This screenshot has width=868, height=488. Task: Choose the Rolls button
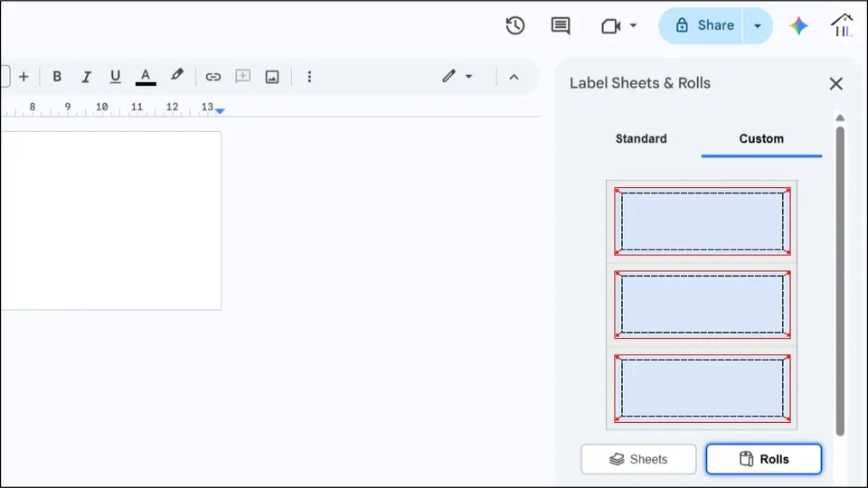click(763, 459)
